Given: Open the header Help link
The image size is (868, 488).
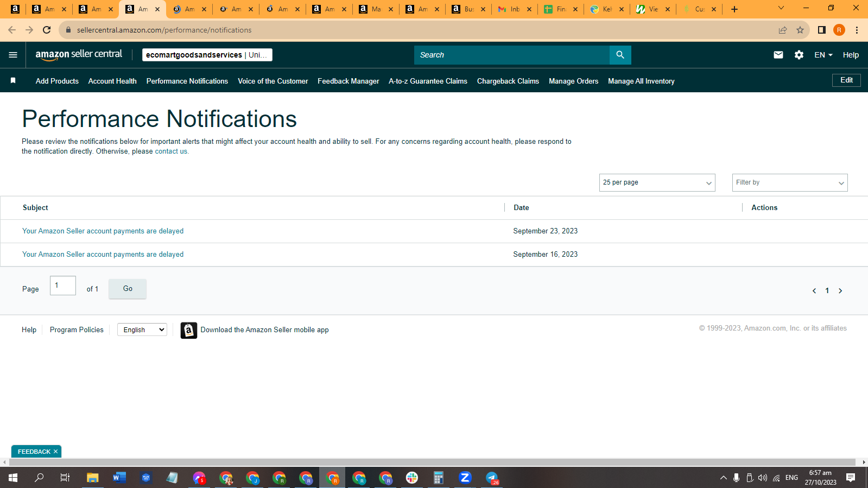Looking at the screenshot, I should [x=851, y=55].
